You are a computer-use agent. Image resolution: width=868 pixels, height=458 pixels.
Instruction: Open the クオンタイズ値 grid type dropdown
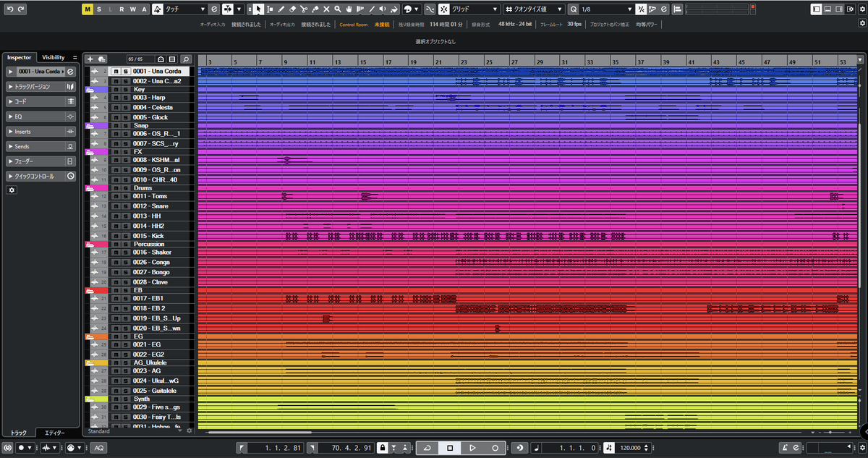[x=534, y=9]
